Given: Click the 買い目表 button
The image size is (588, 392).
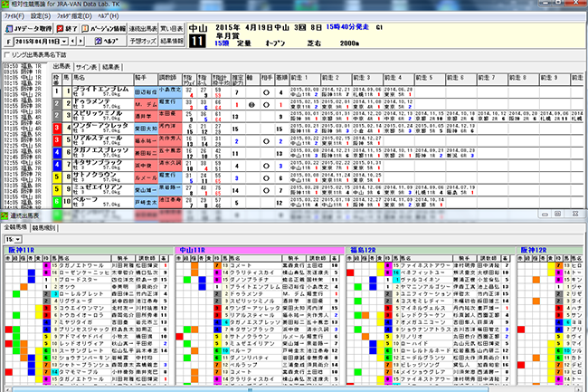Looking at the screenshot, I should 172,28.
